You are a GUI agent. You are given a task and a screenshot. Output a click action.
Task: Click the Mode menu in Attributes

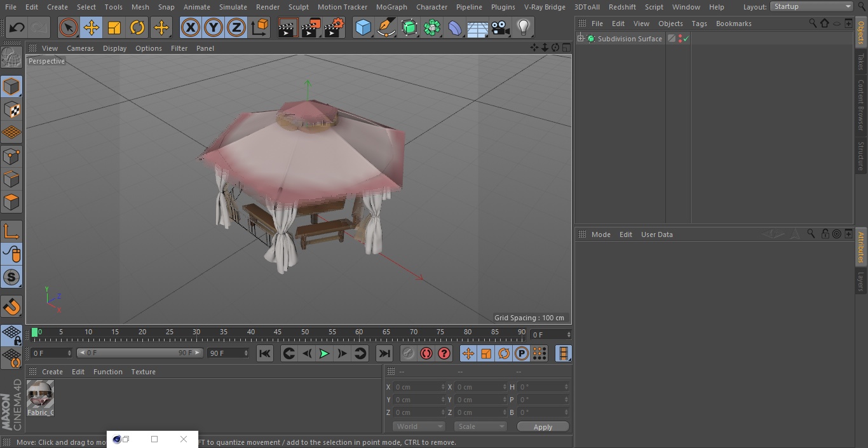tap(600, 234)
